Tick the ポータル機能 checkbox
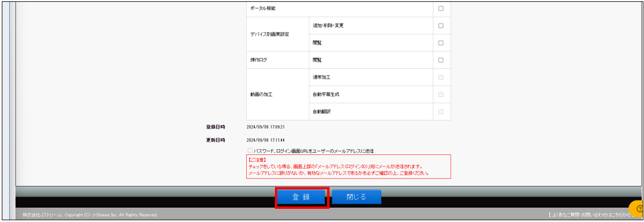644x222 pixels. tap(441, 9)
